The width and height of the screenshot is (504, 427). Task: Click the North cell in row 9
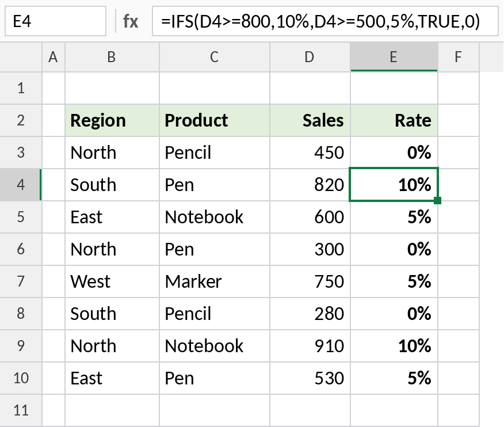tap(112, 346)
